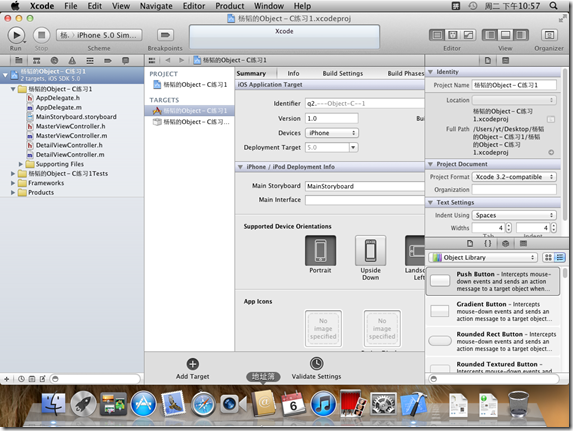Go forward in the jump bar
This screenshot has width=573, height=431.
(x=181, y=60)
